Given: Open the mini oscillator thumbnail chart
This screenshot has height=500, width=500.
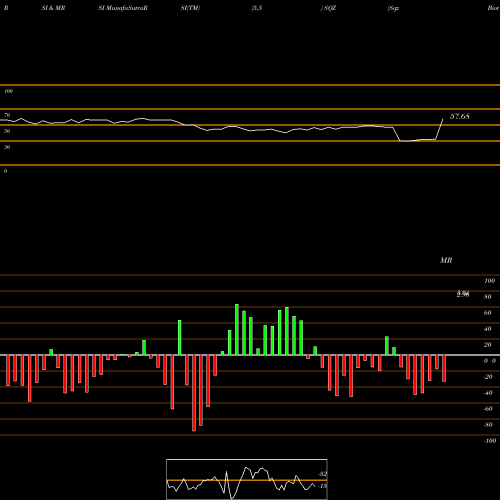Looking at the screenshot, I should [247, 479].
